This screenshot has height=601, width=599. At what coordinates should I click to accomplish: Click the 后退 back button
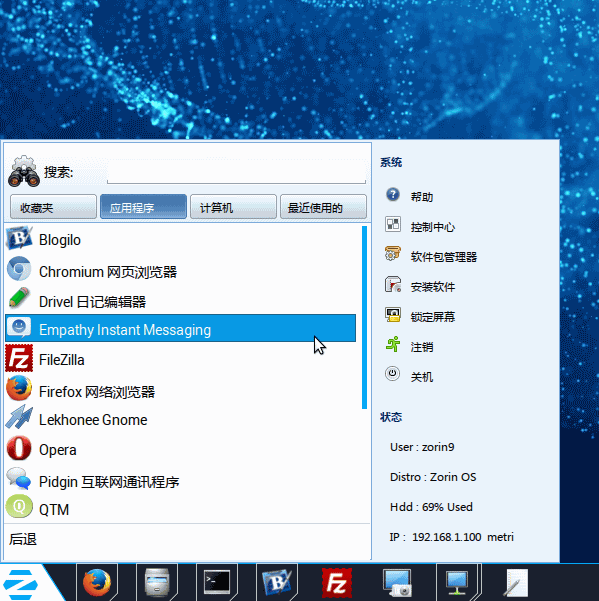tap(23, 539)
